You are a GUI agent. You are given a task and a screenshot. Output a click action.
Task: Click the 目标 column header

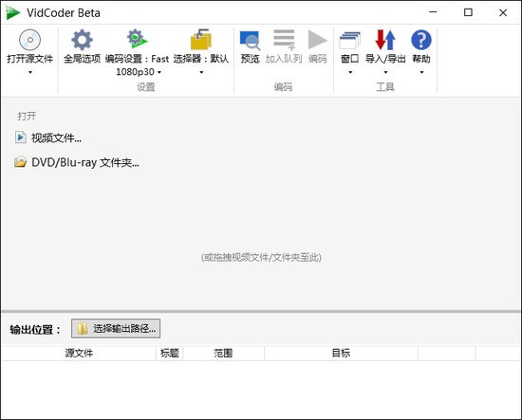[341, 353]
